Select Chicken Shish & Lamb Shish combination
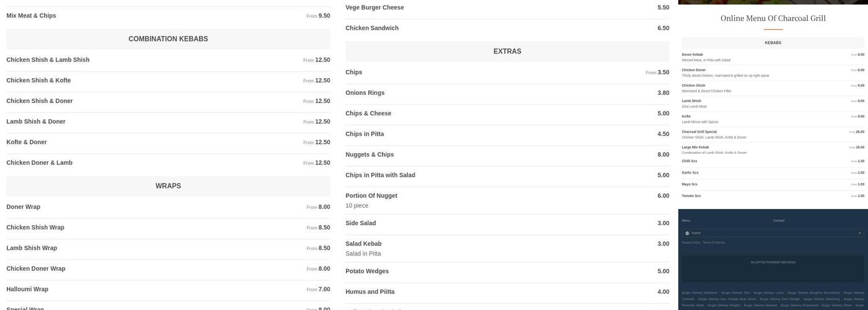Screen dimensions: 868x310 [48, 60]
